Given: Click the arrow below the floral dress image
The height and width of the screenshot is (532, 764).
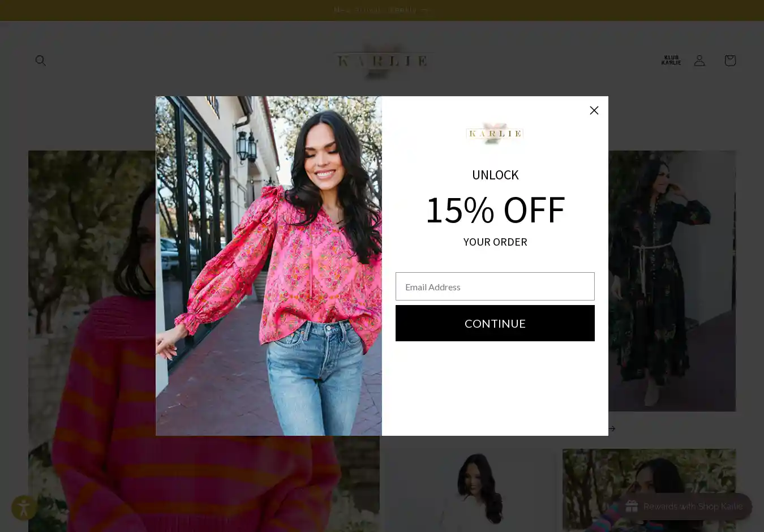Looking at the screenshot, I should tap(612, 428).
